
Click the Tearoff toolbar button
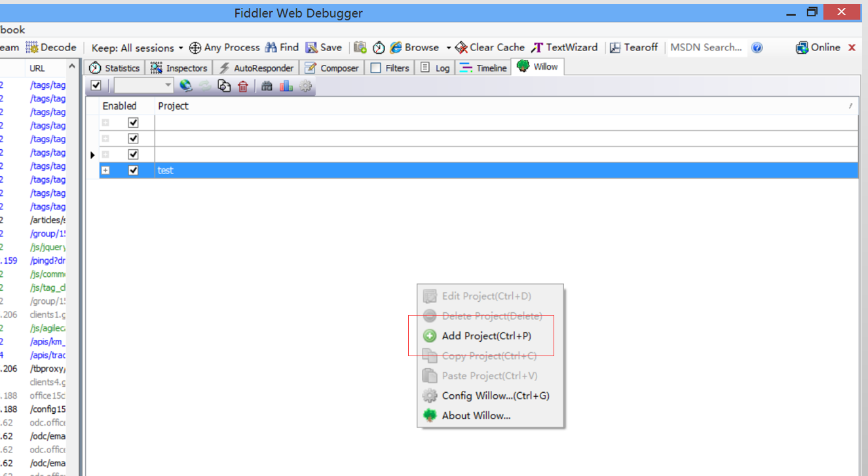pos(633,47)
